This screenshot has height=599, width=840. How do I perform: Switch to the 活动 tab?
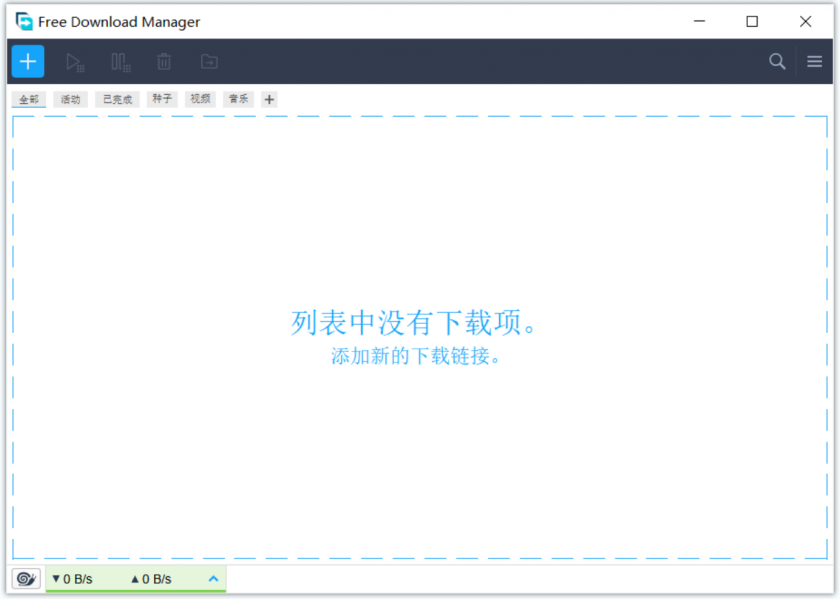[x=69, y=99]
